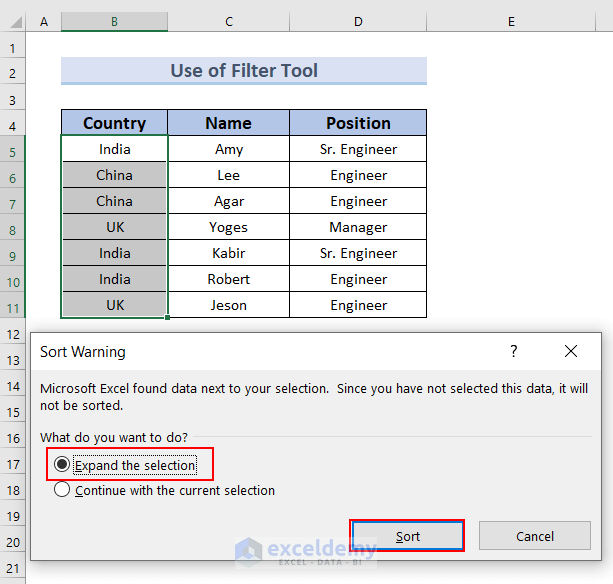This screenshot has width=613, height=584.
Task: Click Sr. Engineer cell in Kabir's row
Action: point(358,253)
